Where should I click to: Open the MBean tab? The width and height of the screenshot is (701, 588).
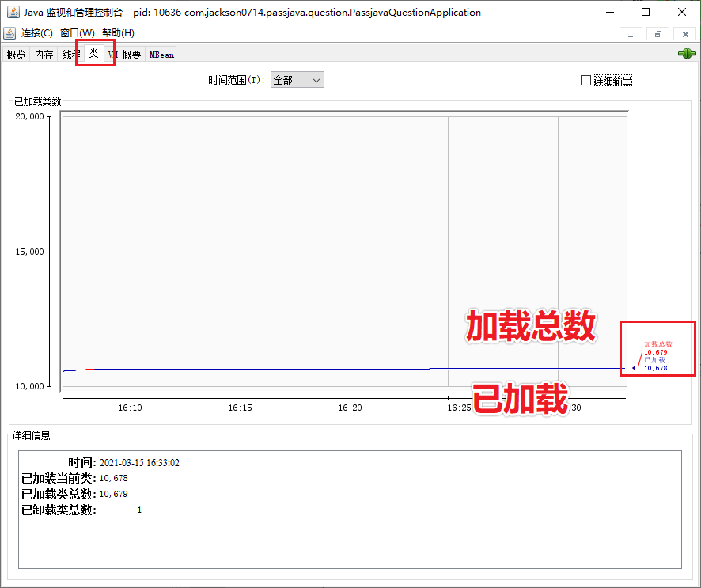point(161,54)
